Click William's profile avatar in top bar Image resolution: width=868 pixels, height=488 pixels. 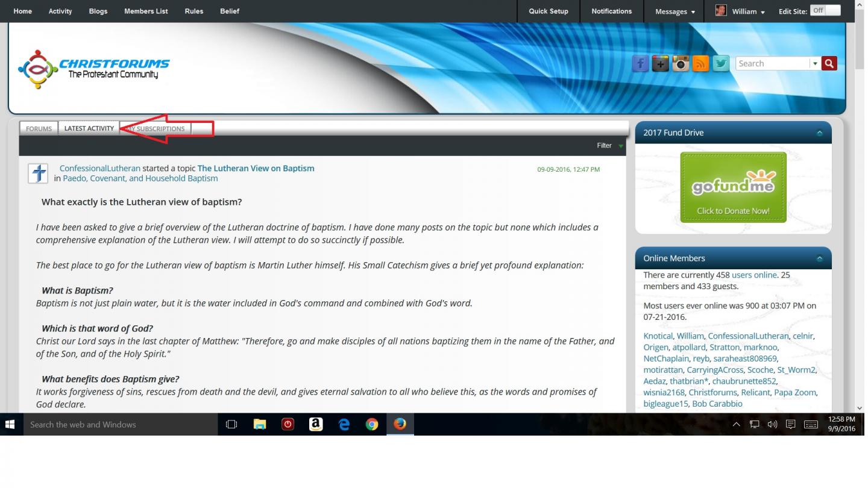721,10
